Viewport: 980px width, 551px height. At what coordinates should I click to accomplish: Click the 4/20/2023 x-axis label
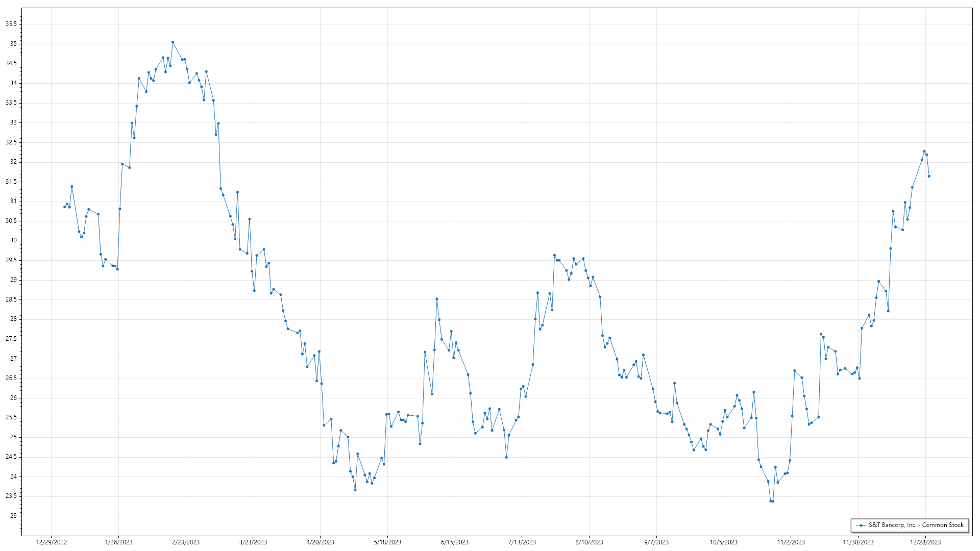[320, 542]
